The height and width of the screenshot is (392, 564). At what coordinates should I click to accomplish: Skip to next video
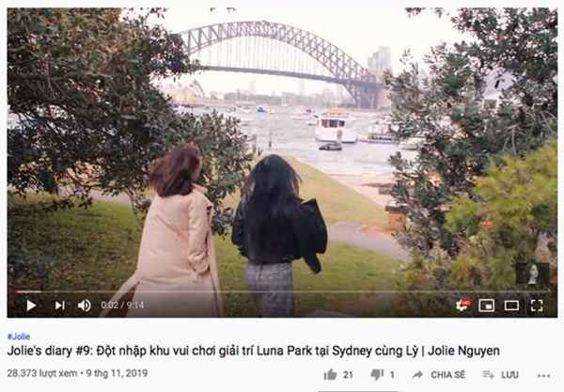pyautogui.click(x=60, y=306)
